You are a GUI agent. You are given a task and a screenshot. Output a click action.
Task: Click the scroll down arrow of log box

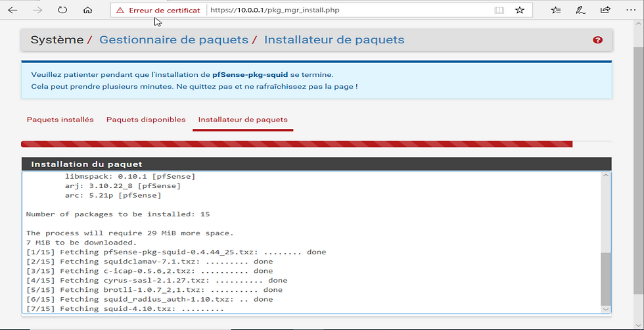[x=606, y=309]
